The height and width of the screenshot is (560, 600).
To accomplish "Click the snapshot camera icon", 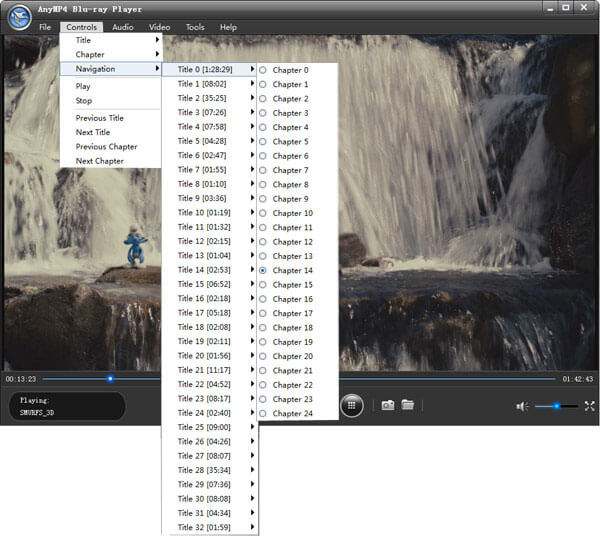I will point(388,405).
